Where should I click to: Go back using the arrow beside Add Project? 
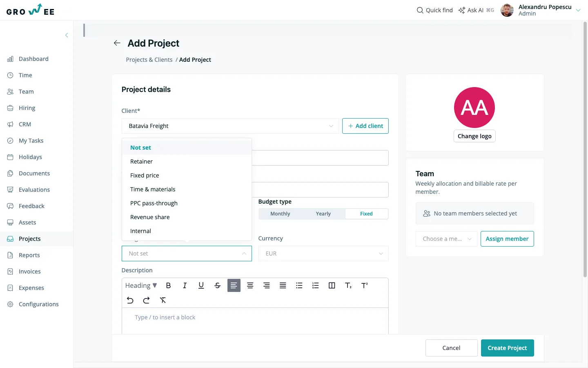click(117, 43)
